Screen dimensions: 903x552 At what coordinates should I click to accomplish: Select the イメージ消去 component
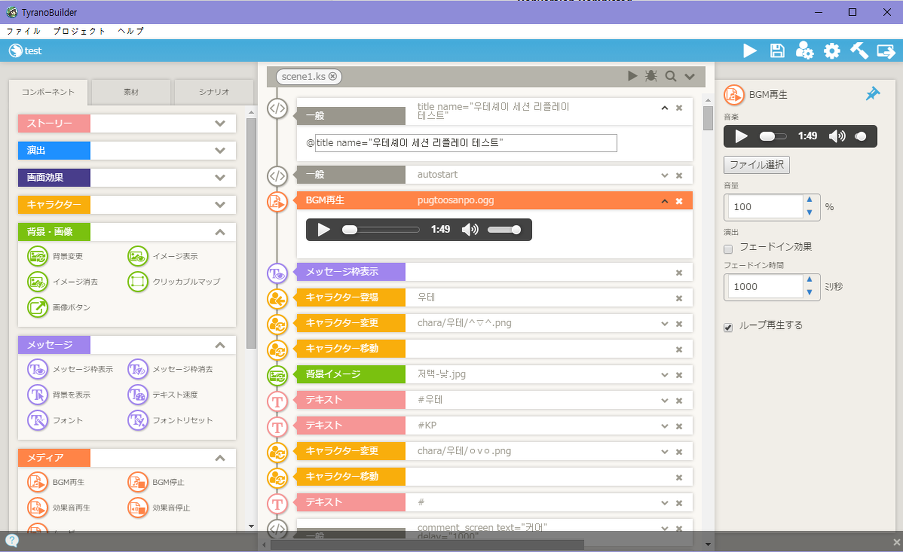(63, 281)
